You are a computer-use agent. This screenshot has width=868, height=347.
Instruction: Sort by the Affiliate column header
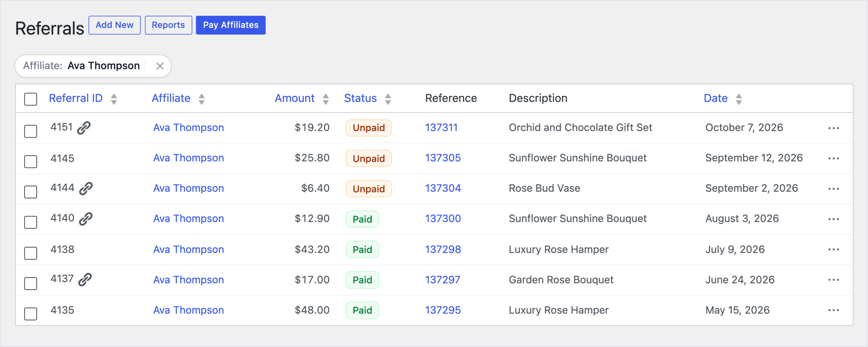pyautogui.click(x=178, y=98)
